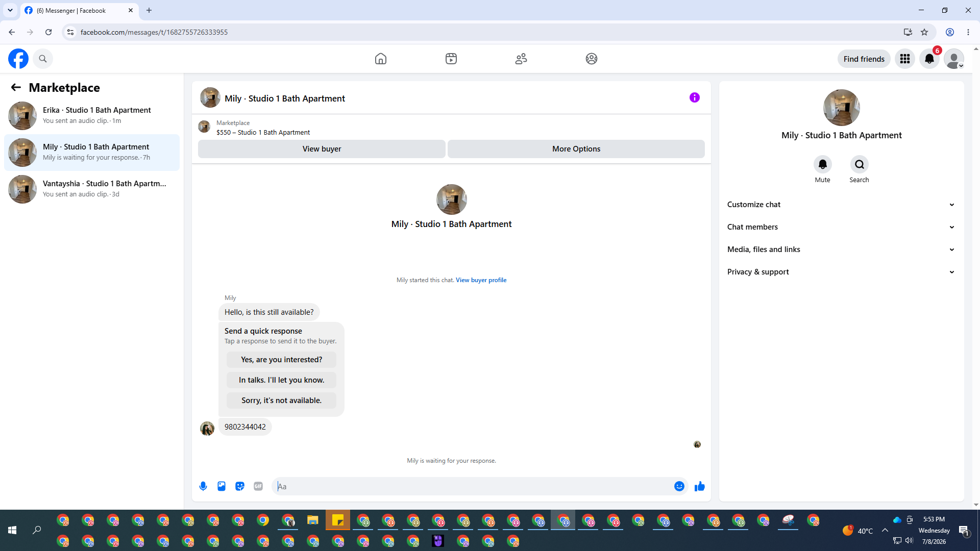The image size is (980, 551).
Task: View site information icon in address bar
Action: (x=70, y=32)
